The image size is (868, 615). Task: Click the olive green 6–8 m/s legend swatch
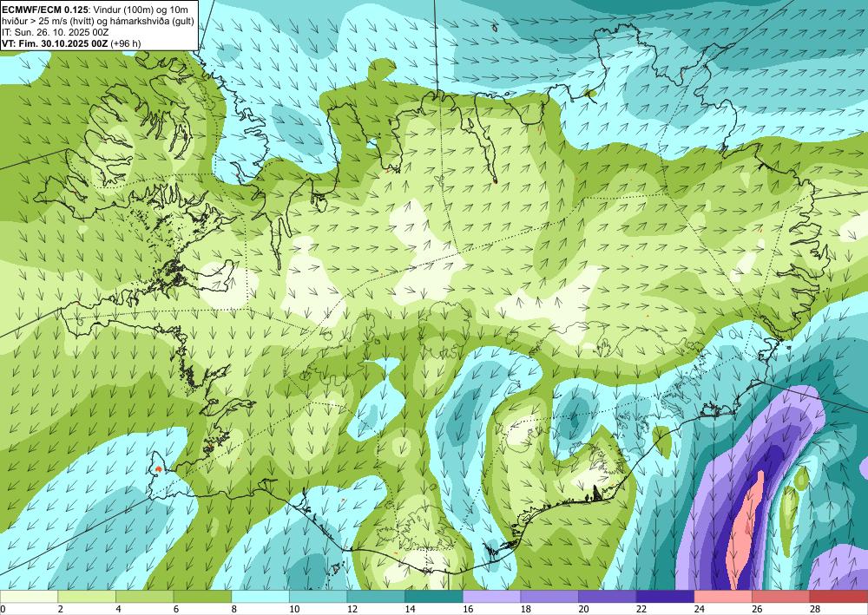click(202, 597)
